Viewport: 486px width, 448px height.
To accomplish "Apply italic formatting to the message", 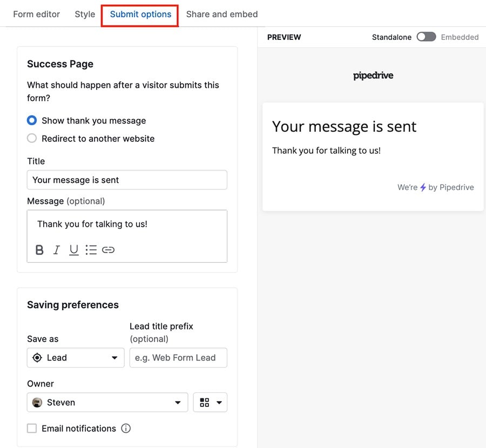I will tap(56, 249).
